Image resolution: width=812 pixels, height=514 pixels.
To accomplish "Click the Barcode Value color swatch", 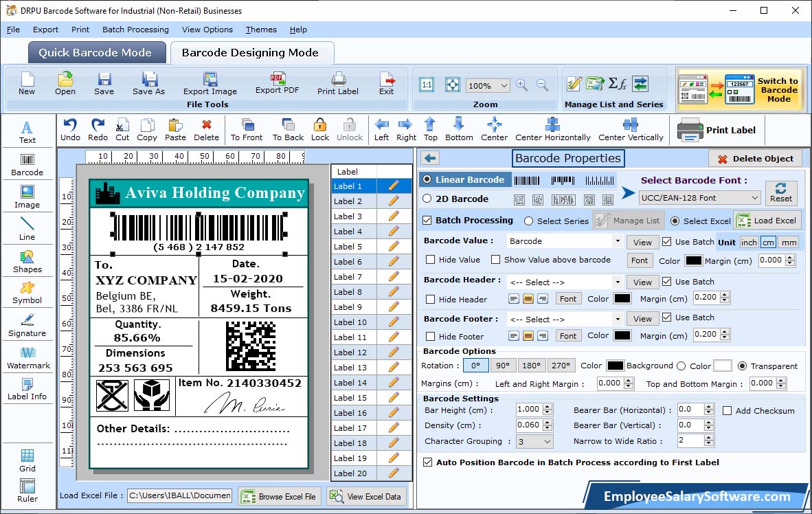I will pos(693,260).
